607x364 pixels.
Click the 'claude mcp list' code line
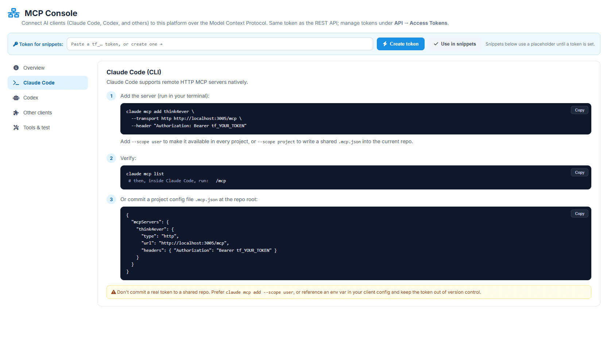coord(145,174)
